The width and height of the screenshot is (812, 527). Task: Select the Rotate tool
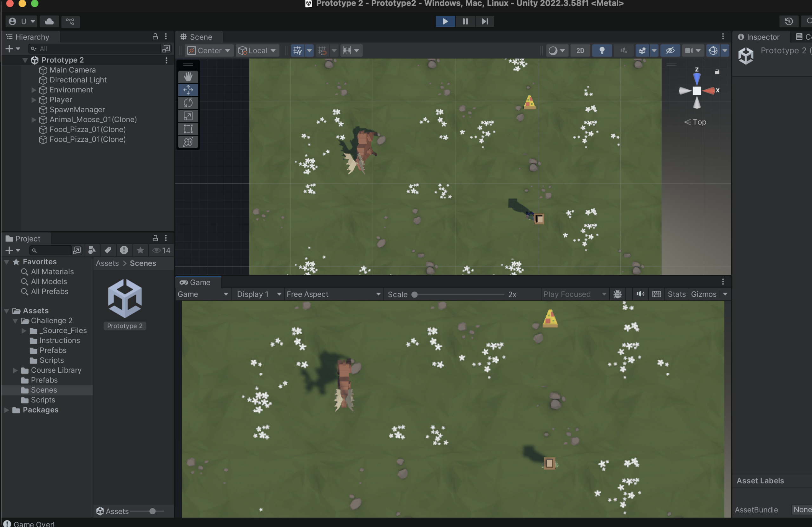[x=188, y=103]
